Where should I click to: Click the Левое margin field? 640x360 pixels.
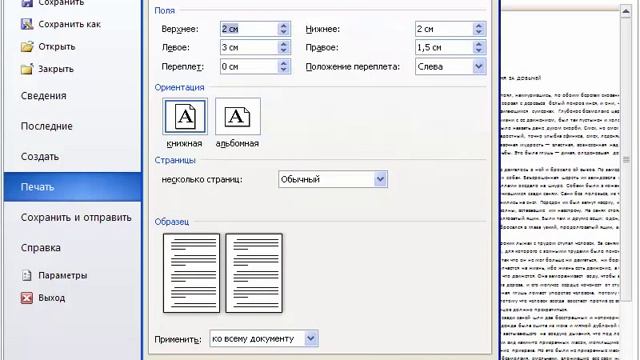(249, 47)
